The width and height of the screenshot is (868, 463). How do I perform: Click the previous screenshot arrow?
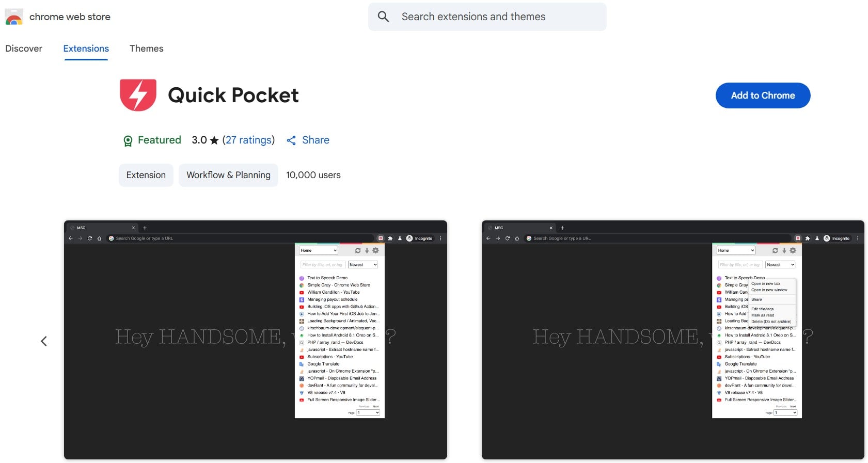click(44, 341)
